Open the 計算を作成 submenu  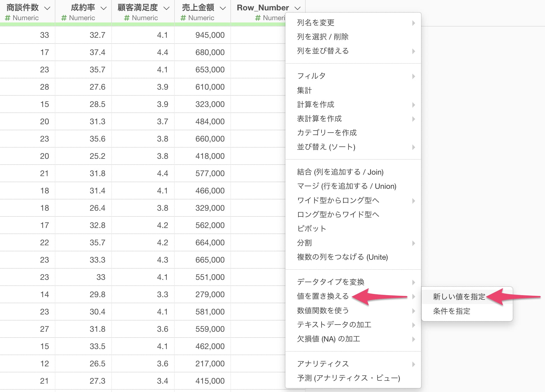point(353,104)
